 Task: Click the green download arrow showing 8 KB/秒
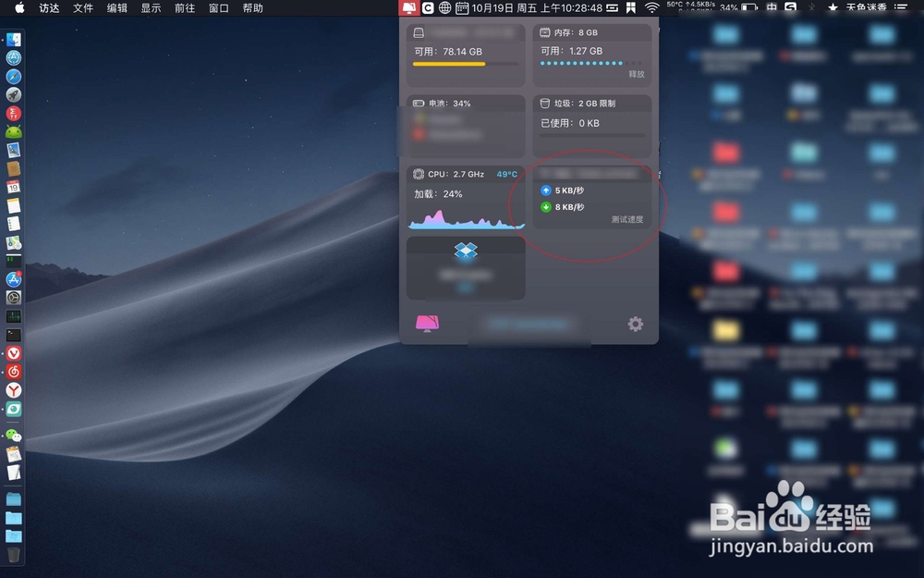click(545, 207)
